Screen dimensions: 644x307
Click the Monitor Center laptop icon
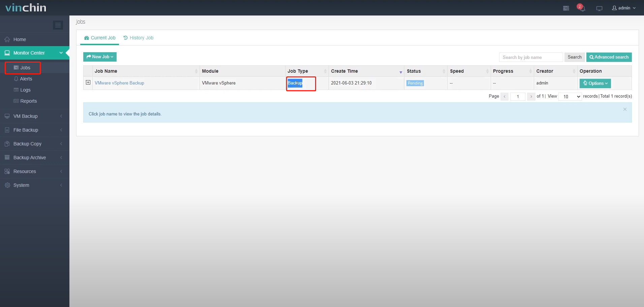[7, 53]
